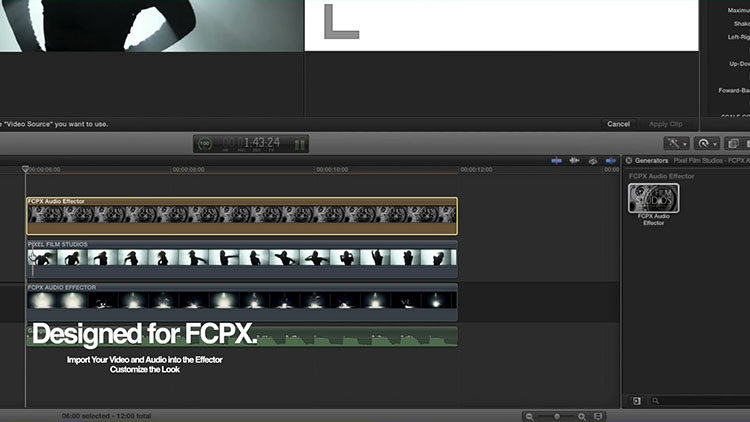Screen dimensions: 750x422
Task: Click the background tasks 100 percent indicator
Action: coord(205,144)
